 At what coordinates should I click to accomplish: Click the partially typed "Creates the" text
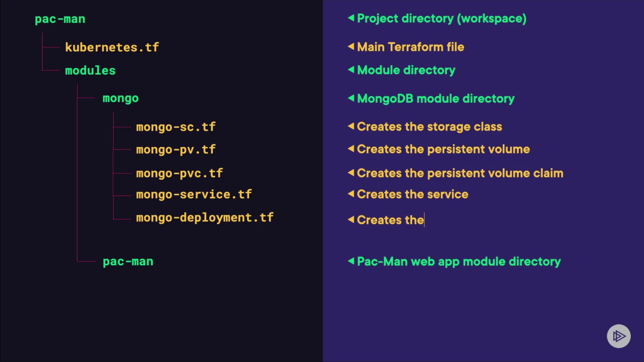[x=390, y=220]
